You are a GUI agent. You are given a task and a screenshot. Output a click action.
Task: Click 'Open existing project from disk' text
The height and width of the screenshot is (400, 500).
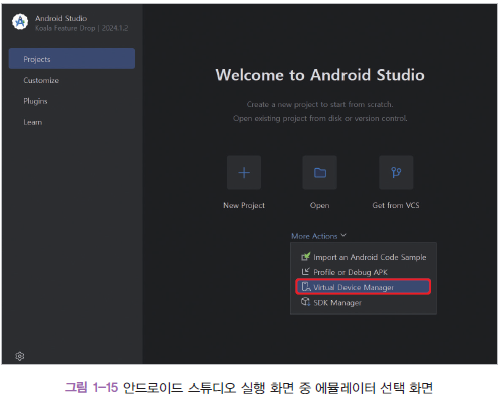320,118
